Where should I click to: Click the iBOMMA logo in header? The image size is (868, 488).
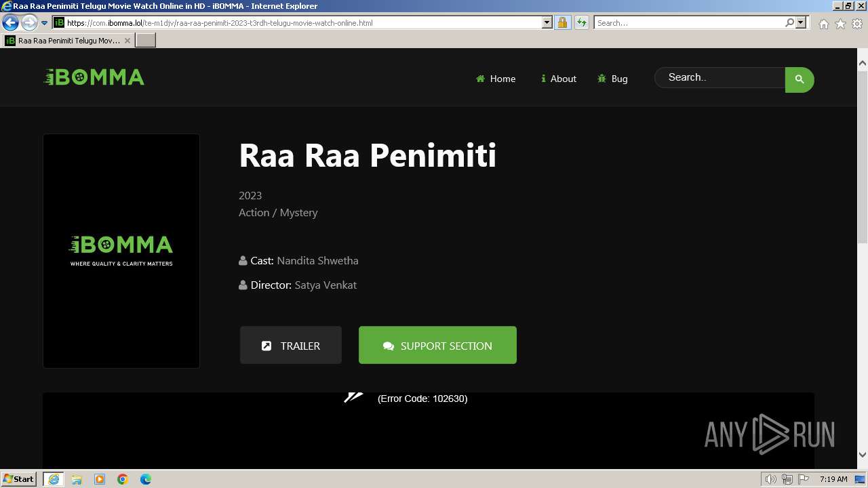(x=94, y=77)
